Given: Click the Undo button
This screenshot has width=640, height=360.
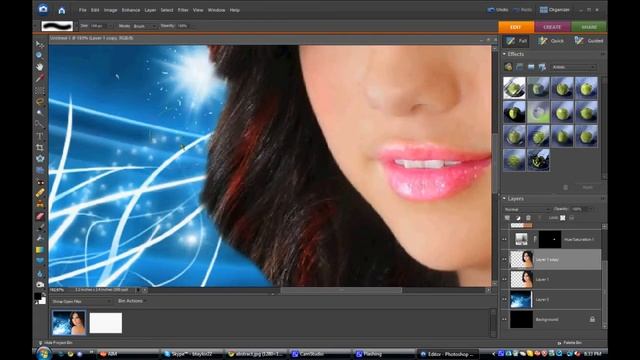Looking at the screenshot, I should [x=498, y=10].
